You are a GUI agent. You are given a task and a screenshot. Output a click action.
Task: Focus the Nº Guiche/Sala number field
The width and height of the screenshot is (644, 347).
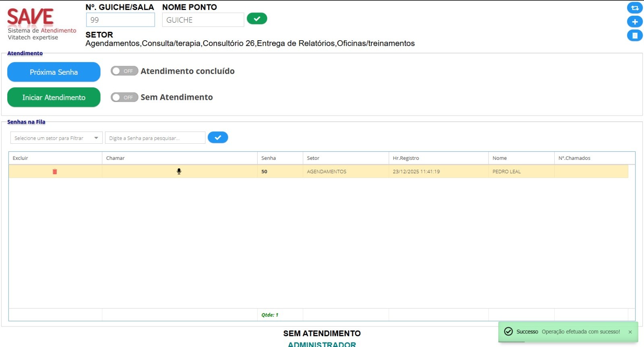coord(120,20)
